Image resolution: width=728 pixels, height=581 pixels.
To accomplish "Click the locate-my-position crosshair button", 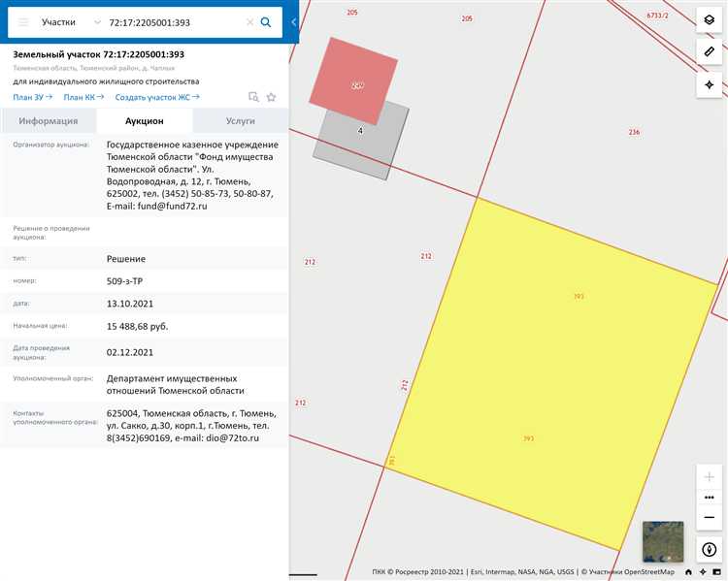I will coord(710,84).
